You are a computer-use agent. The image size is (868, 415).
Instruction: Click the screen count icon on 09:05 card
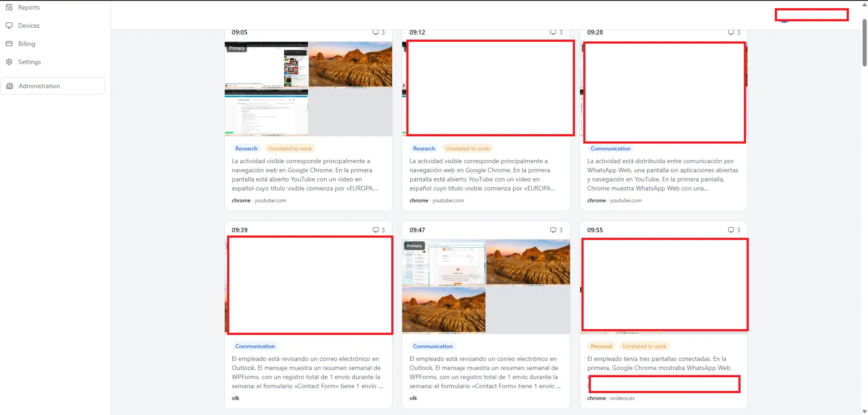376,32
